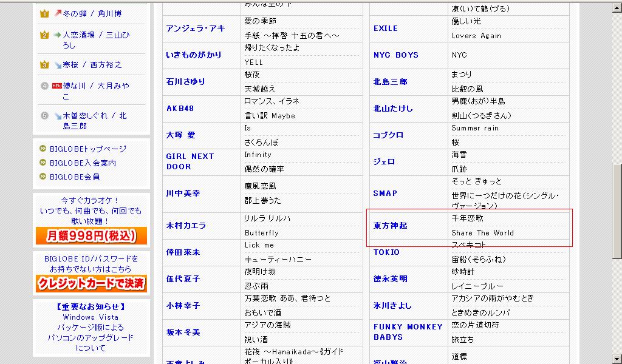The height and width of the screenshot is (364, 622).
Task: Open artist 小林幸子
Action: (x=183, y=305)
